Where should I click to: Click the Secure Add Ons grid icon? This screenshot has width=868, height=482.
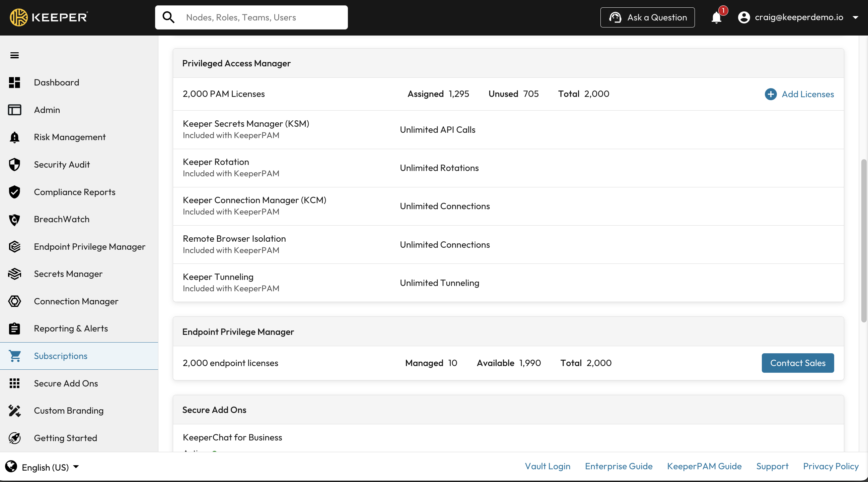pos(14,383)
